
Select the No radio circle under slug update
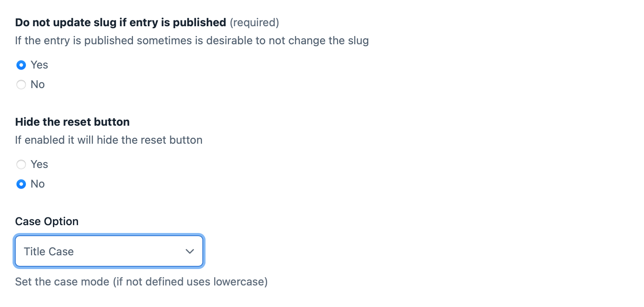click(21, 85)
